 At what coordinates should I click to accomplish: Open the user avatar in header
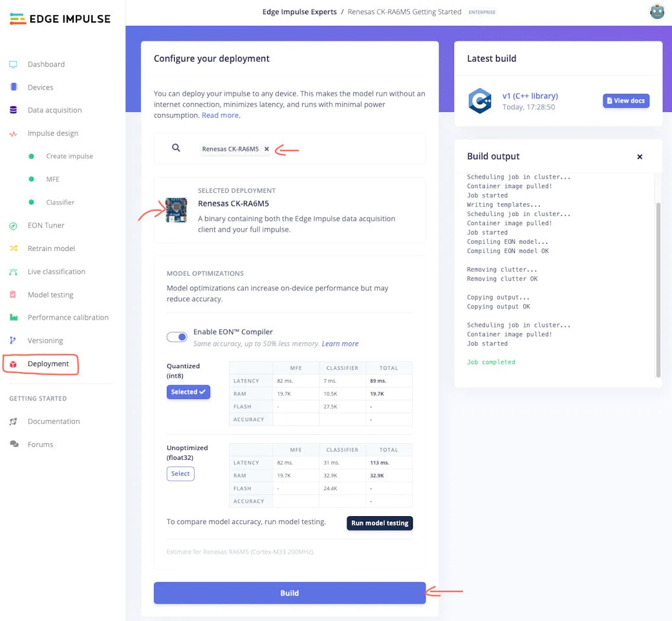click(x=656, y=12)
